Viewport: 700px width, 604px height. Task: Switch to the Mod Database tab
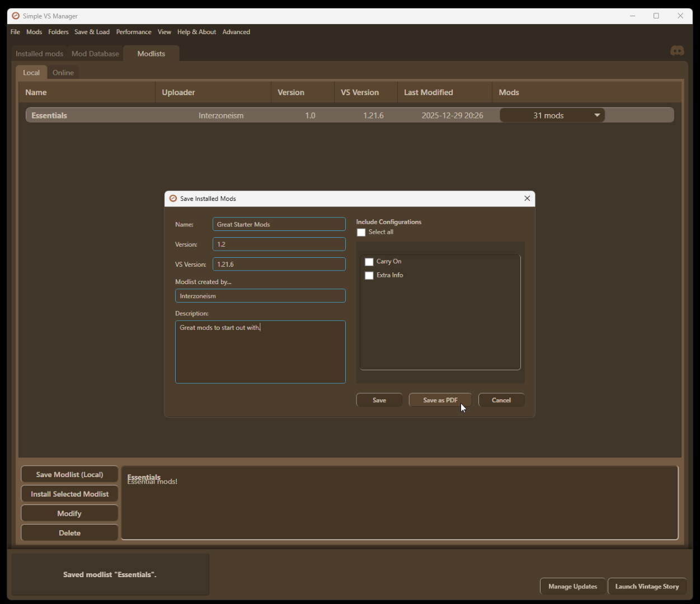(x=95, y=54)
